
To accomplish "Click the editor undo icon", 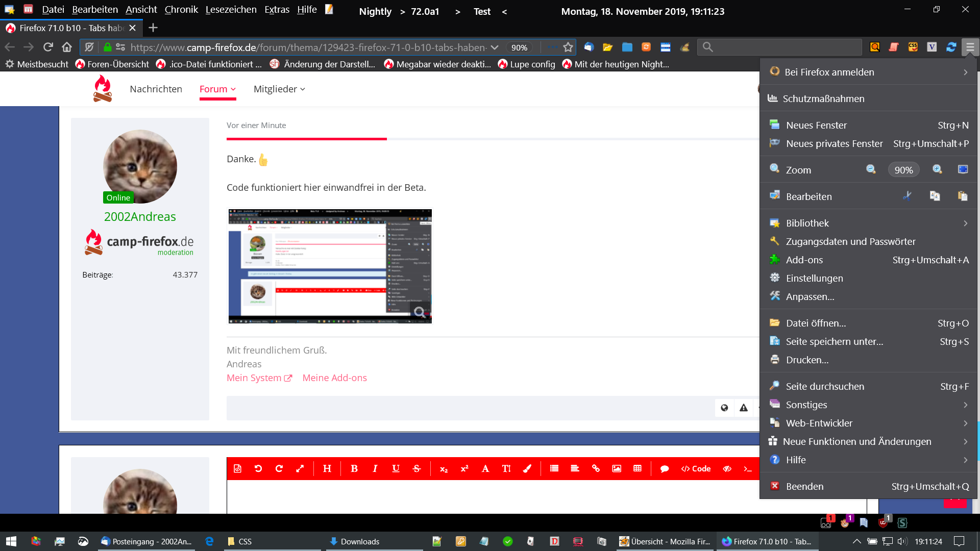I will (x=258, y=468).
